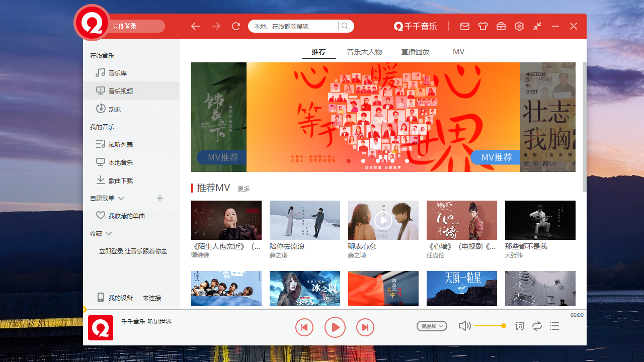Click the content area scrollbar

pos(584,127)
